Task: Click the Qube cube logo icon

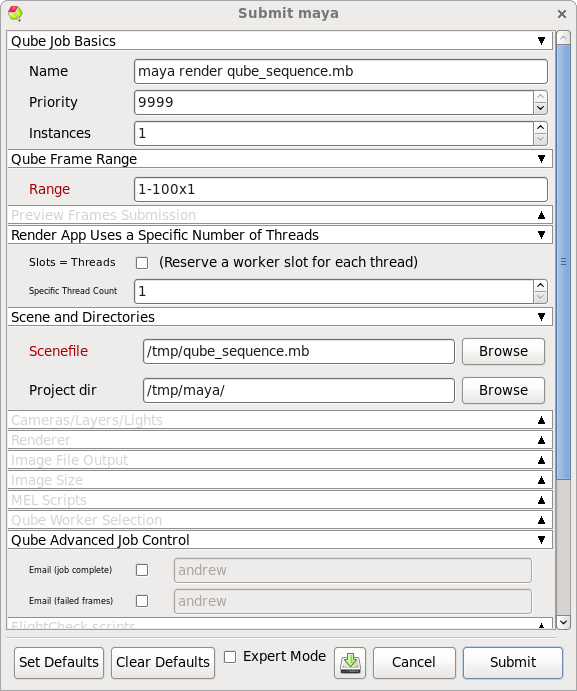Action: click(15, 13)
